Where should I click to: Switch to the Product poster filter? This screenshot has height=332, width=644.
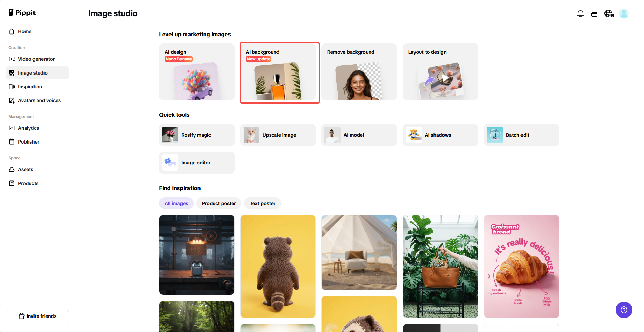tap(218, 203)
